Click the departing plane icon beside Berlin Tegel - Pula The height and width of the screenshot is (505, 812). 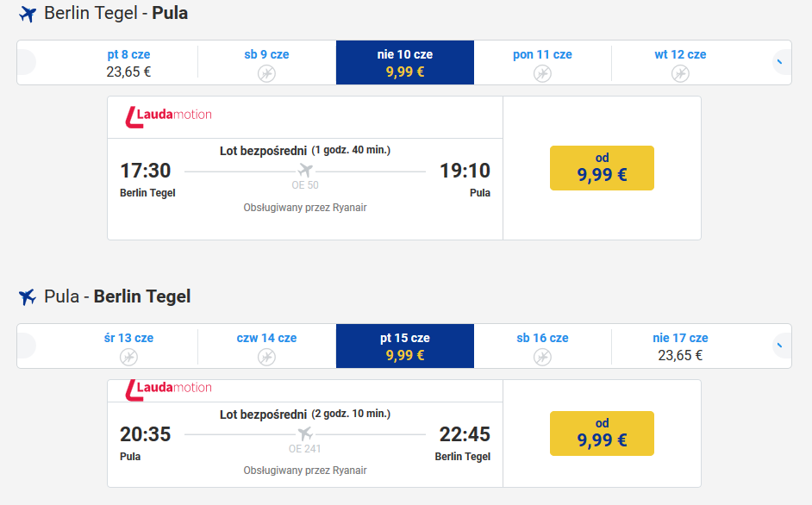[x=28, y=14]
